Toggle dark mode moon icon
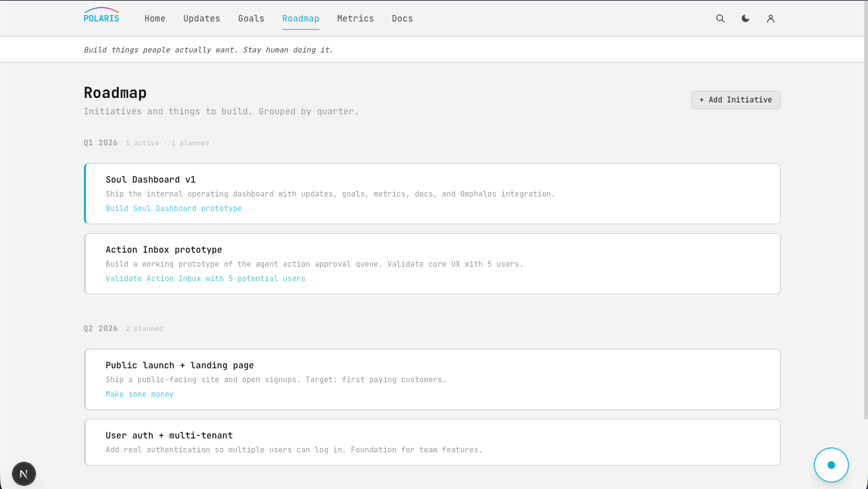Image resolution: width=868 pixels, height=489 pixels. (746, 18)
